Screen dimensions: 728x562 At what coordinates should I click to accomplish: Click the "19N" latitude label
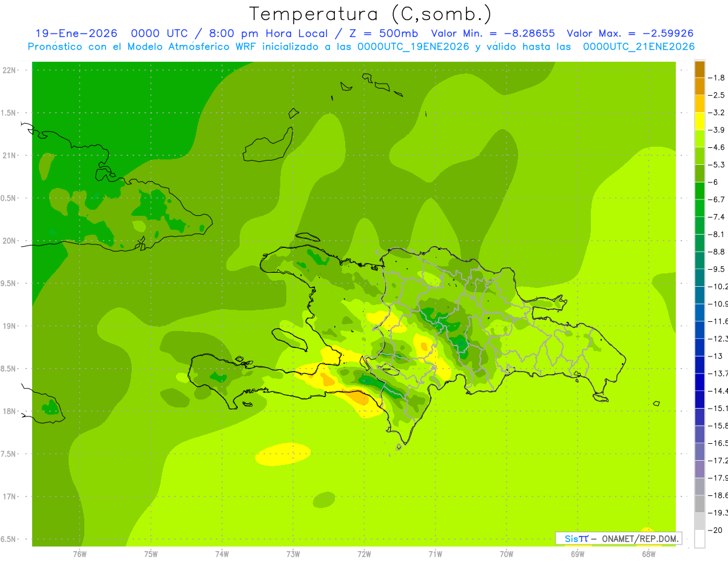[10, 326]
